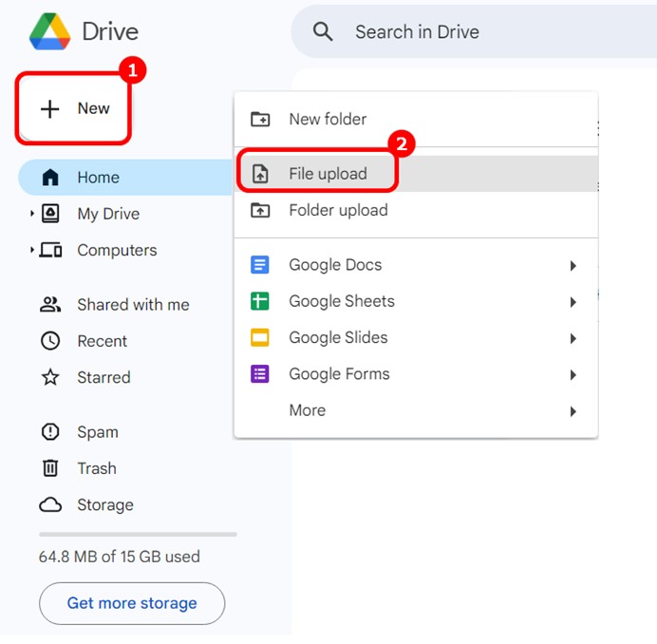
Task: Click the blue Google Docs icon
Action: tap(260, 265)
